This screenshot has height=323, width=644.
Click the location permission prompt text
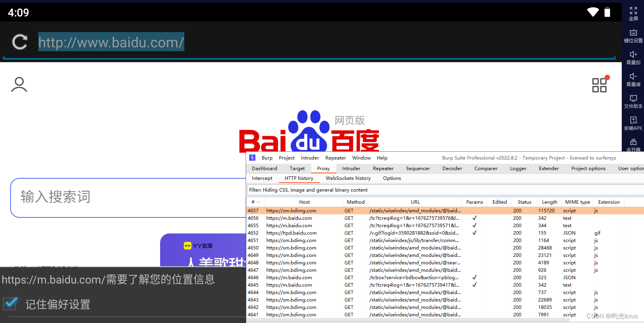click(108, 279)
